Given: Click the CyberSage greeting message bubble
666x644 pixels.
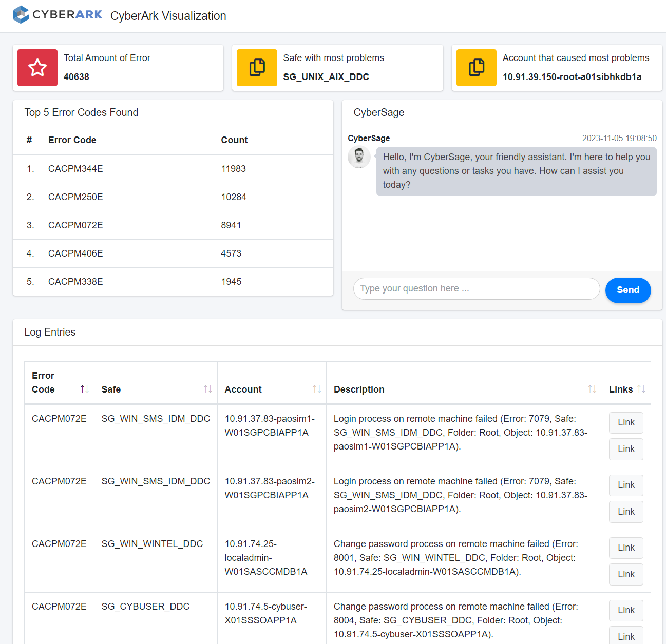Looking at the screenshot, I should 516,171.
